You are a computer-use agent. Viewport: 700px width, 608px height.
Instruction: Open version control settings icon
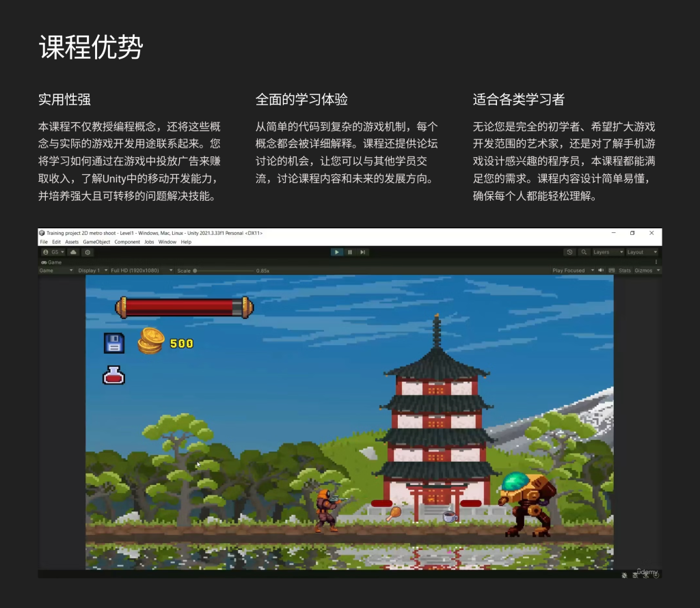pyautogui.click(x=87, y=252)
